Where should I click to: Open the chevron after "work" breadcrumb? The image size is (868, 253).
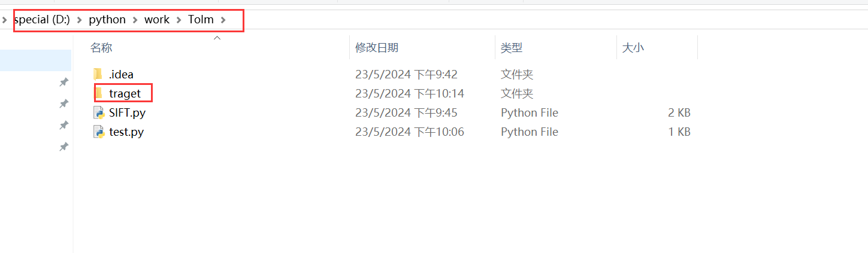pyautogui.click(x=179, y=20)
